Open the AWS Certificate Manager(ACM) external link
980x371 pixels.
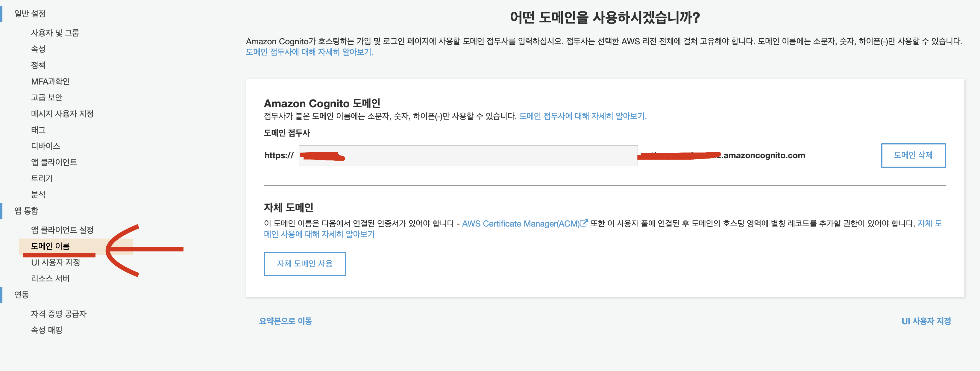click(524, 224)
